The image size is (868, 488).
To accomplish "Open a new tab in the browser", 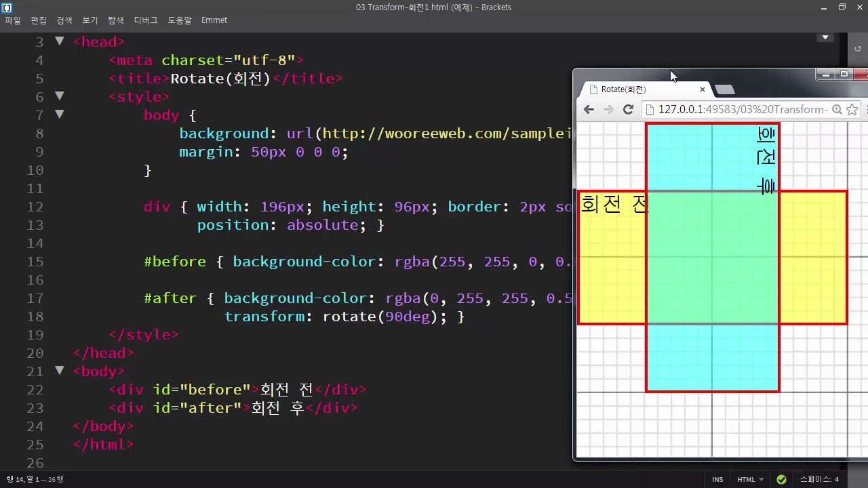I will click(x=725, y=89).
